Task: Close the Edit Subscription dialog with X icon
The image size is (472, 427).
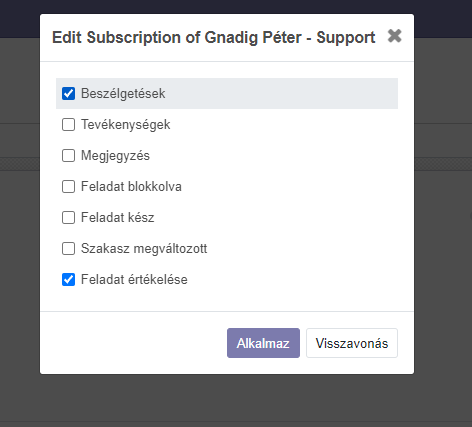Action: (x=395, y=36)
